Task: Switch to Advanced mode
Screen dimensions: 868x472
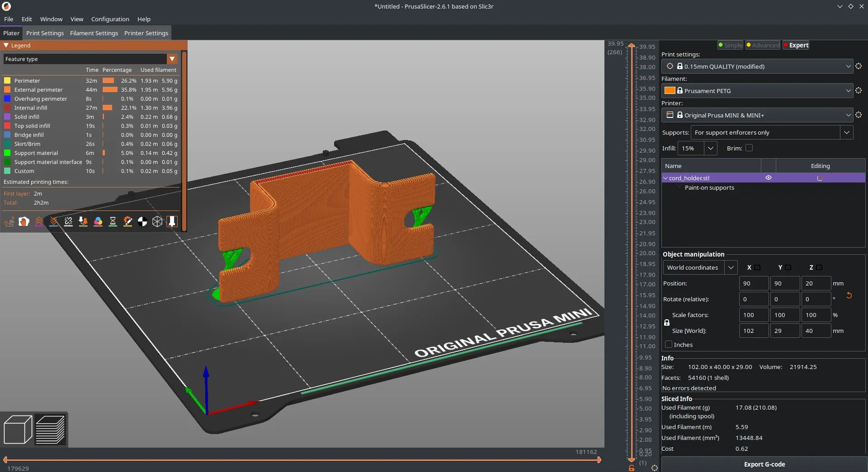Action: point(763,45)
